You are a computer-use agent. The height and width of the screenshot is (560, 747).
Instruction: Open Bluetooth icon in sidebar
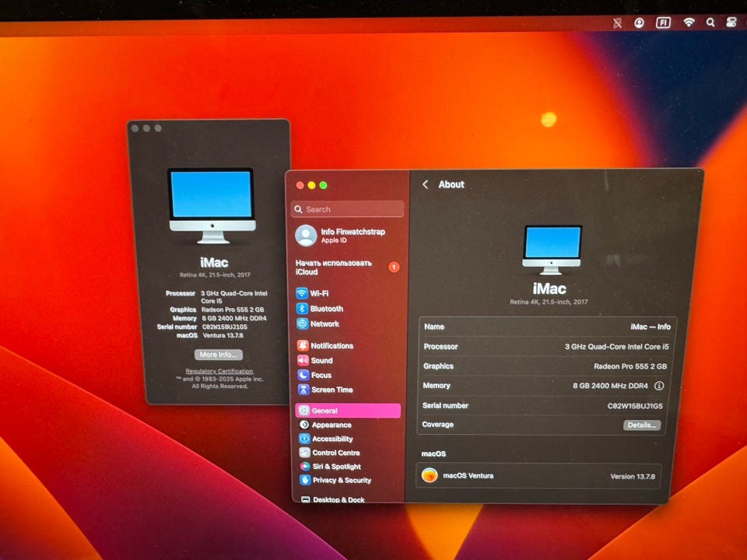302,308
